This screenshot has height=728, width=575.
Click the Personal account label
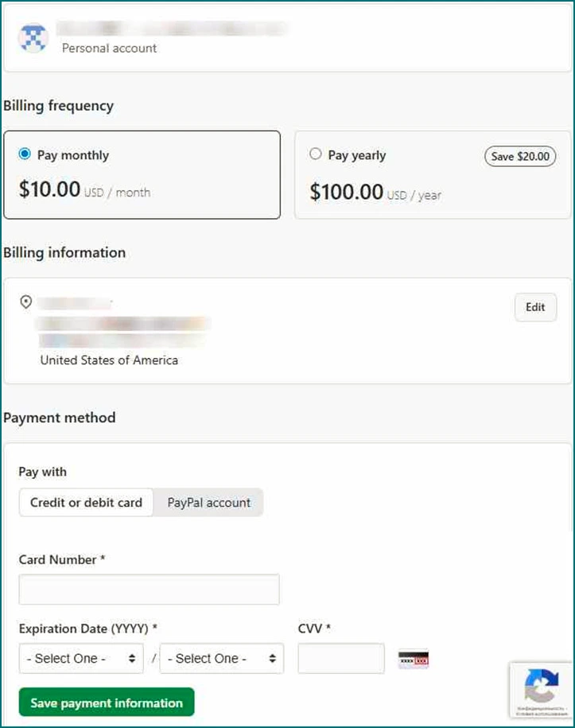tap(109, 48)
